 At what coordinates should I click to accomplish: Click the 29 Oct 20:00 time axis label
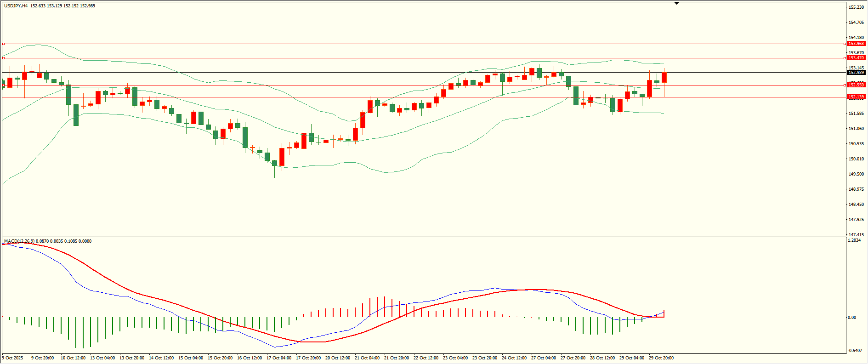pos(661,358)
